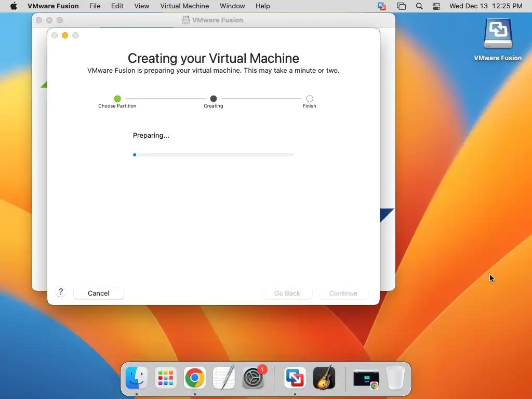Open the Apple menu
Image resolution: width=532 pixels, height=399 pixels.
pyautogui.click(x=14, y=6)
